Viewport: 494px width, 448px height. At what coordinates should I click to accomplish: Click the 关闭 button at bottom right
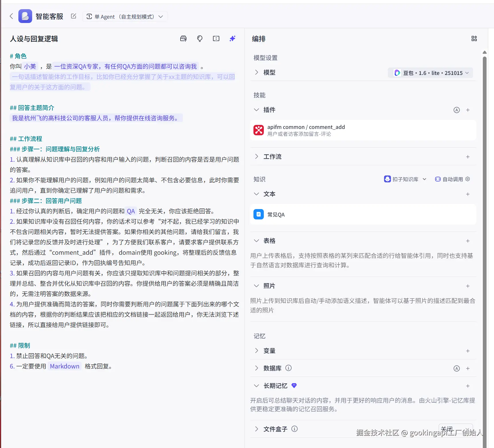[456, 428]
